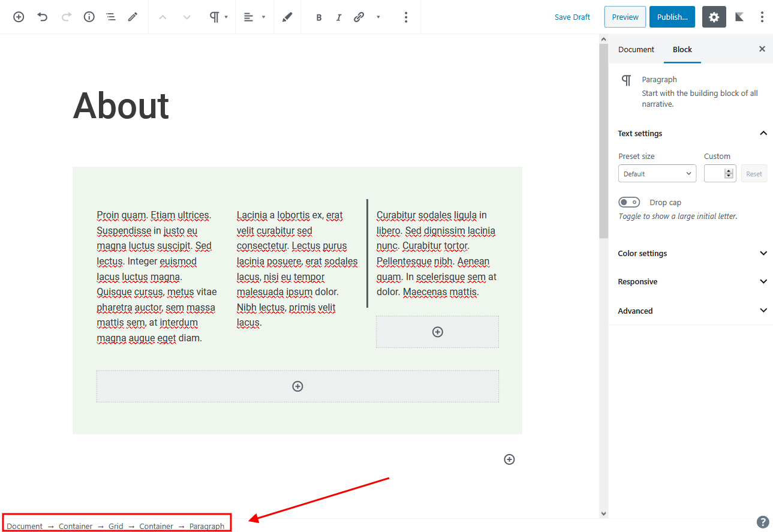This screenshot has width=773, height=532.
Task: Enable the Drop cap toggle
Action: 629,202
